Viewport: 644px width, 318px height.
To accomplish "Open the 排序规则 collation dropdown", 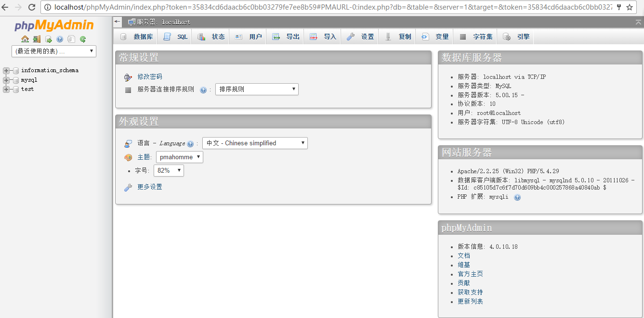I will tap(257, 89).
